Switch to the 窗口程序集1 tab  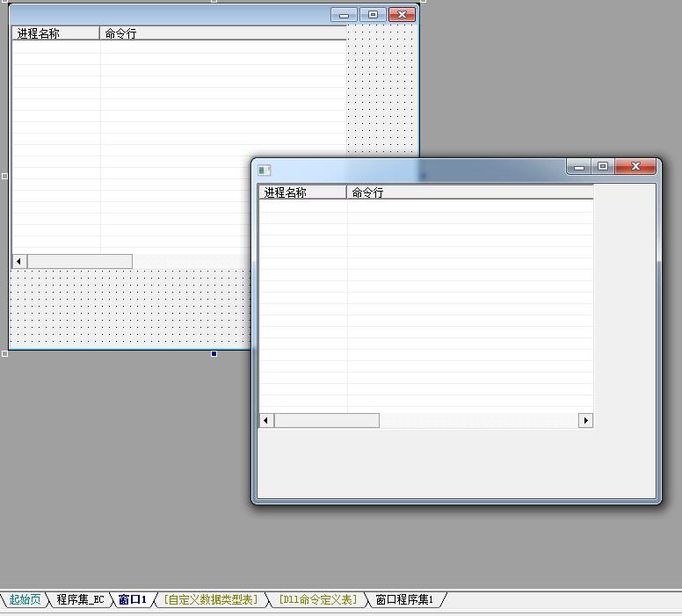click(x=404, y=599)
